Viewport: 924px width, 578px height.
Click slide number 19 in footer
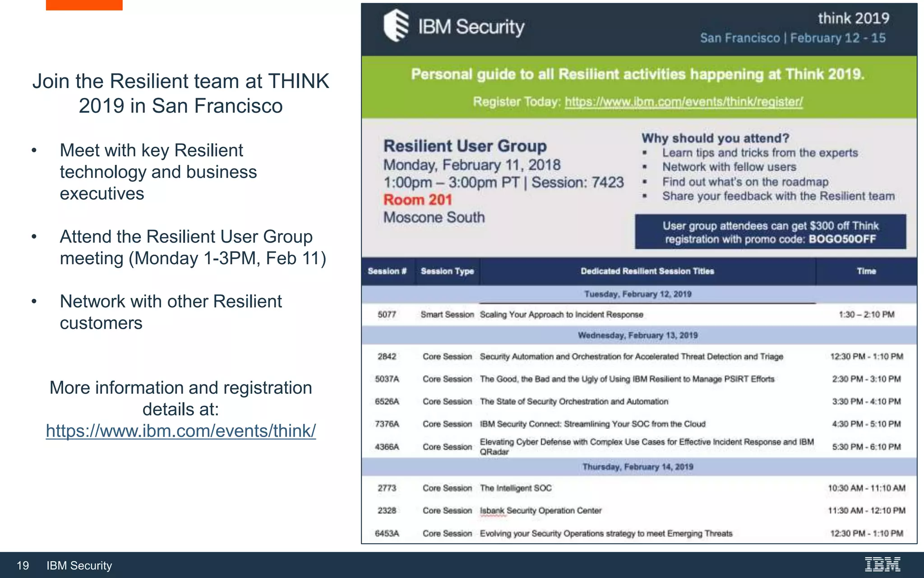23,565
